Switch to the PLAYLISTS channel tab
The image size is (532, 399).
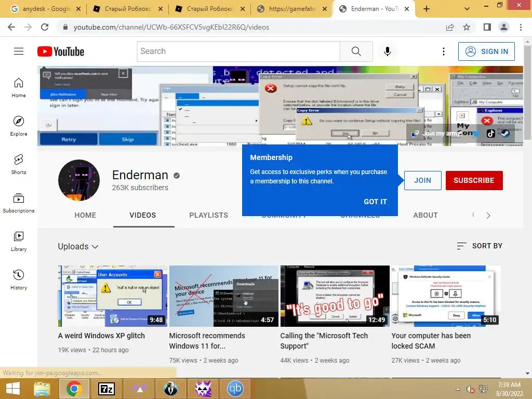[209, 215]
